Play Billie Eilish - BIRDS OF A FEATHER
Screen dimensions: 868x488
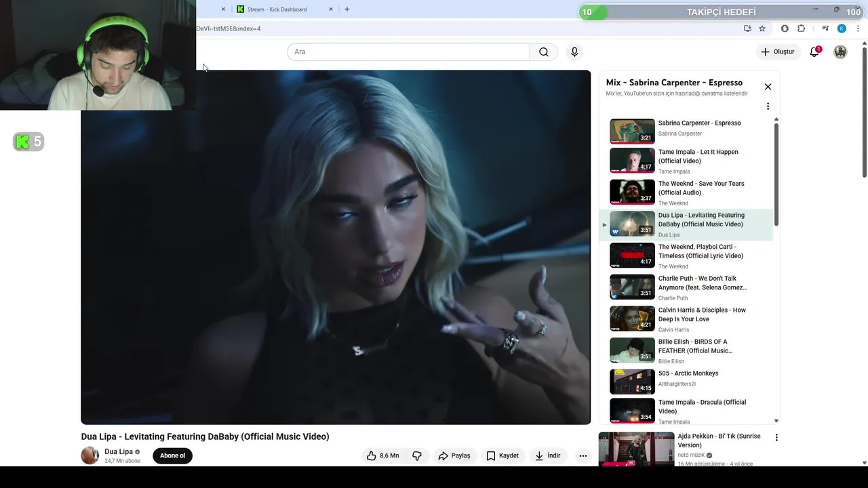click(x=686, y=351)
